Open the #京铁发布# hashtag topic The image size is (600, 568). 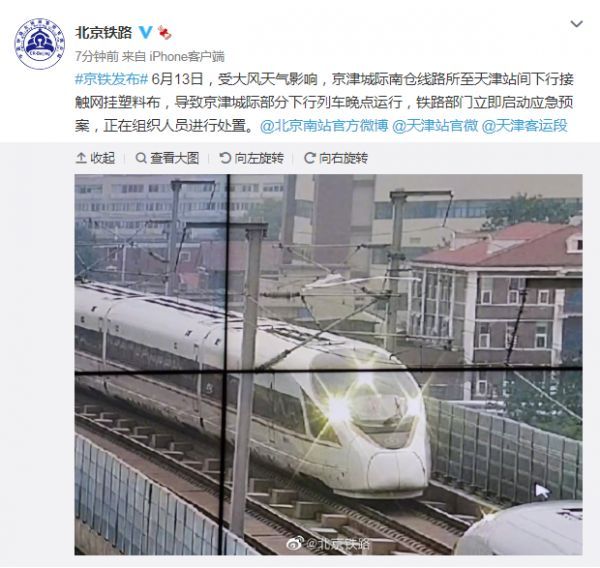(111, 79)
